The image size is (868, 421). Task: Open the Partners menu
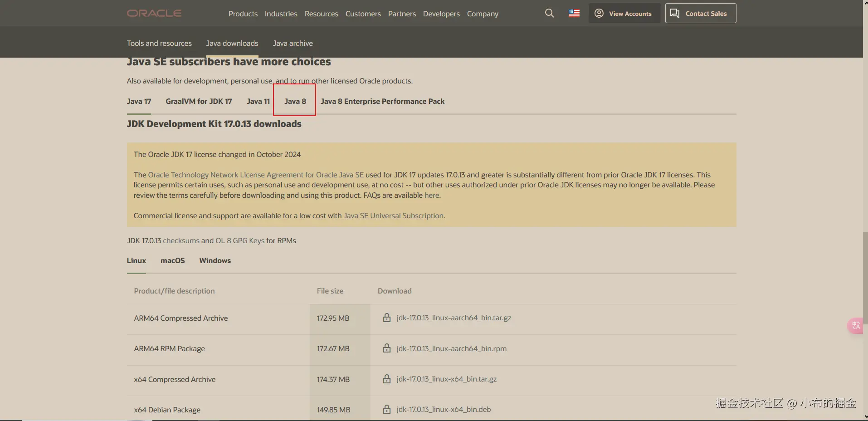[x=402, y=14]
